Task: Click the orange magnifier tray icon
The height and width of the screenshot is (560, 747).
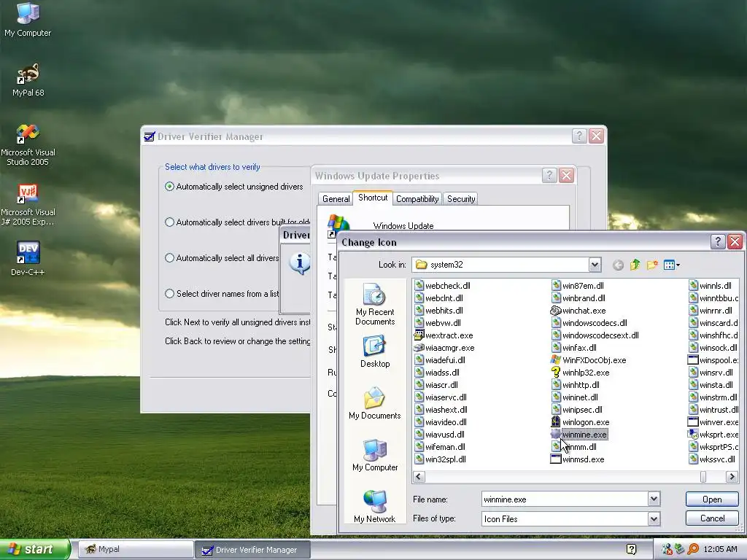Action: click(x=693, y=549)
